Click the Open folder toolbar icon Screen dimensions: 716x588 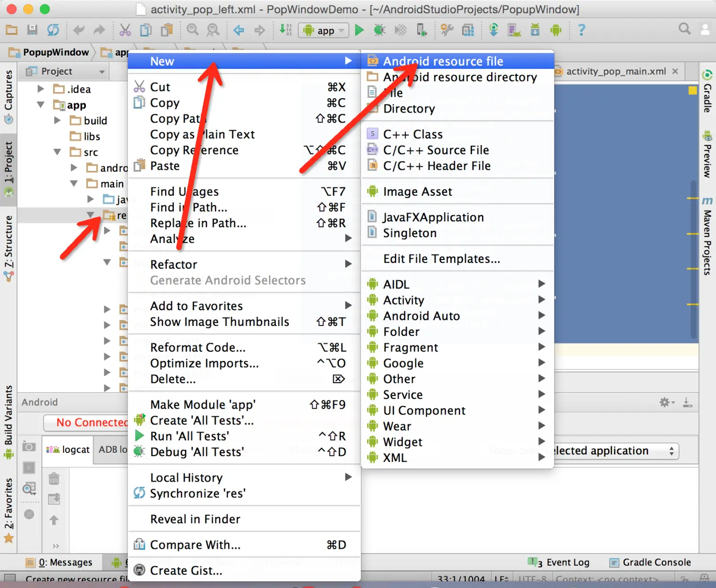pyautogui.click(x=11, y=30)
